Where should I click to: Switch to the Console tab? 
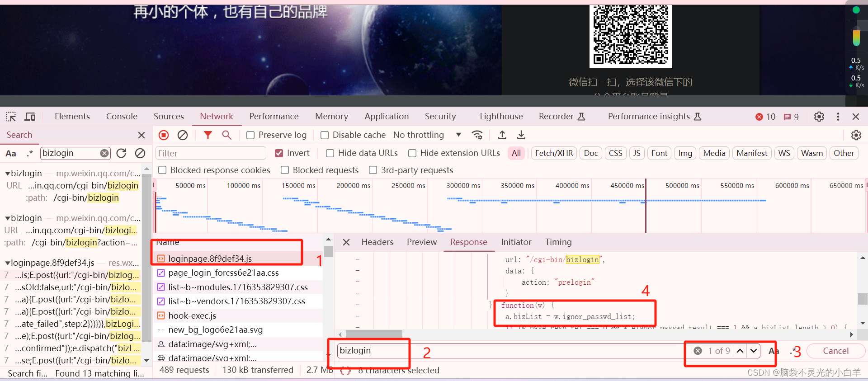point(122,117)
